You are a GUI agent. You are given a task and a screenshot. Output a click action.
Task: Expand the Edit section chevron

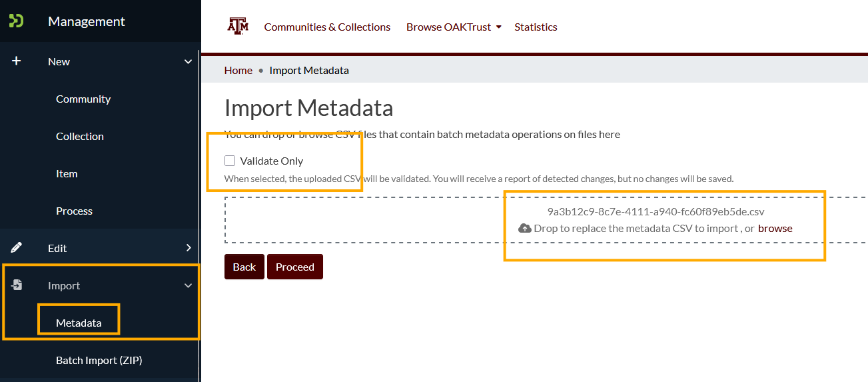(x=188, y=248)
